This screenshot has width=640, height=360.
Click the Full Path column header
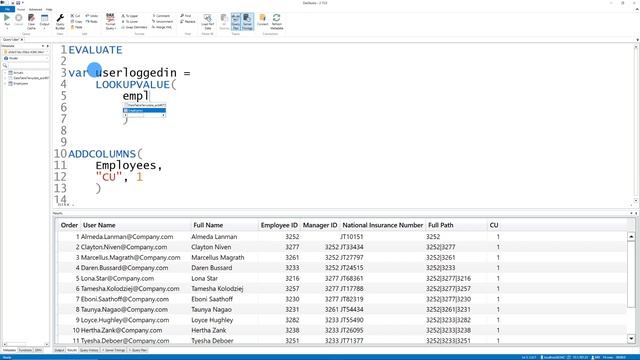(441, 225)
